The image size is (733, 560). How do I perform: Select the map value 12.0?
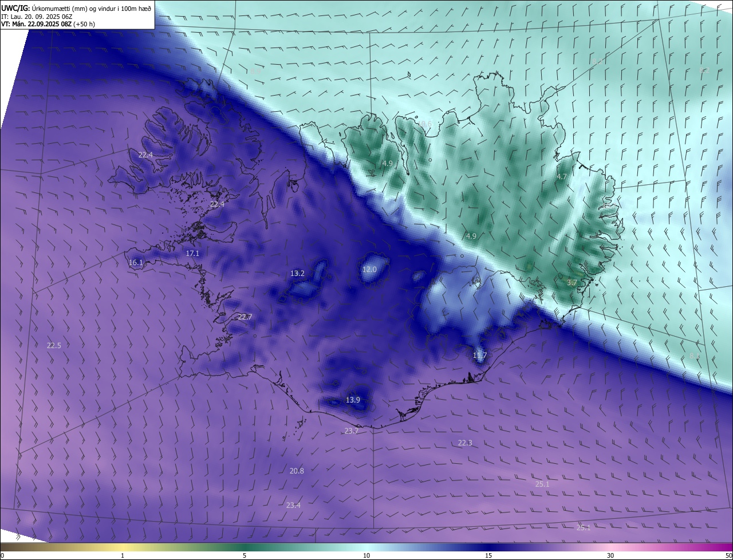(x=370, y=269)
